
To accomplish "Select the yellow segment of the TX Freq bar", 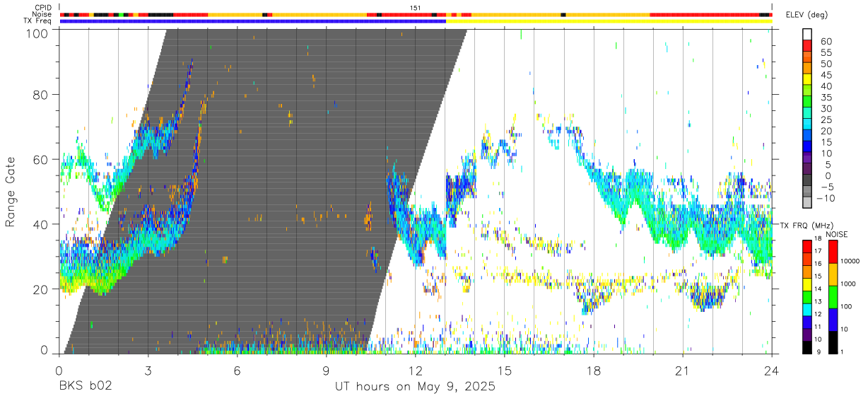I will pos(609,21).
